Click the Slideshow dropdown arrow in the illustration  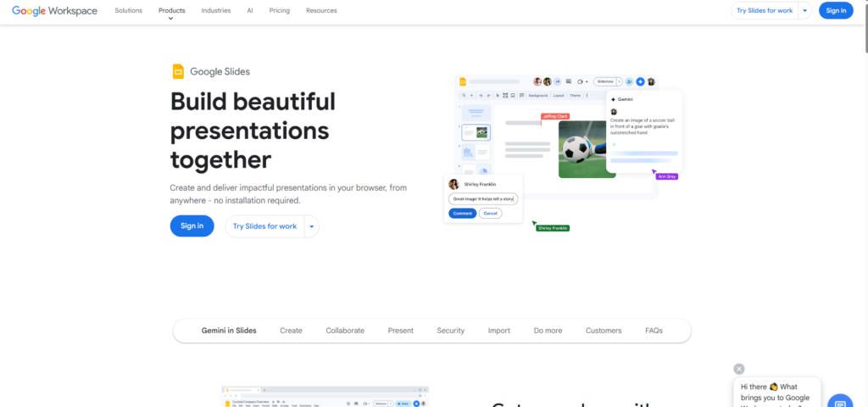click(x=620, y=81)
